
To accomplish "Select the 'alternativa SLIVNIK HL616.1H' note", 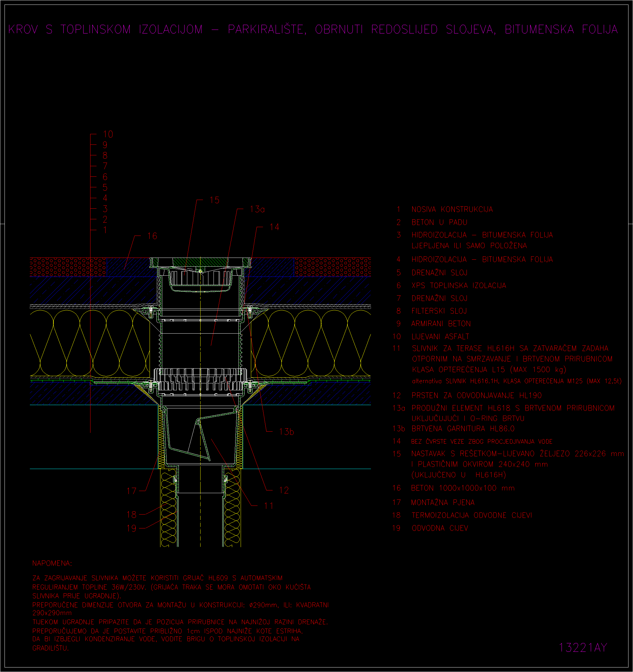I will pos(517,381).
